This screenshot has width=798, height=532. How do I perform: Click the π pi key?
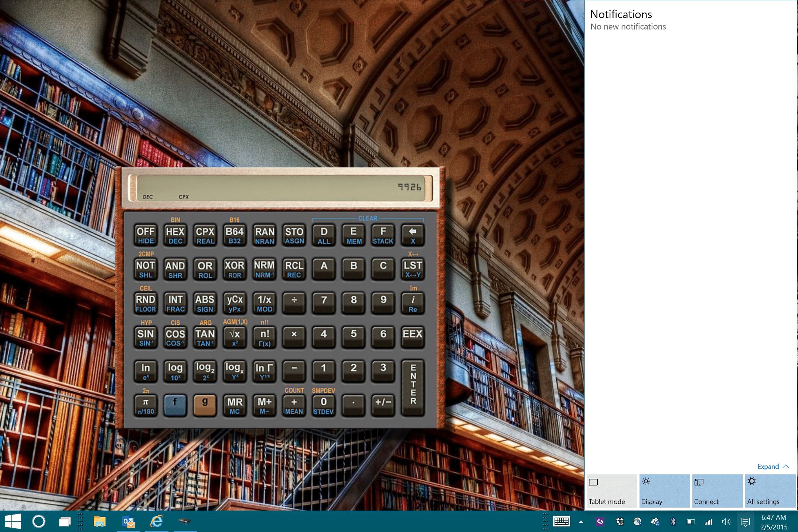pos(146,406)
